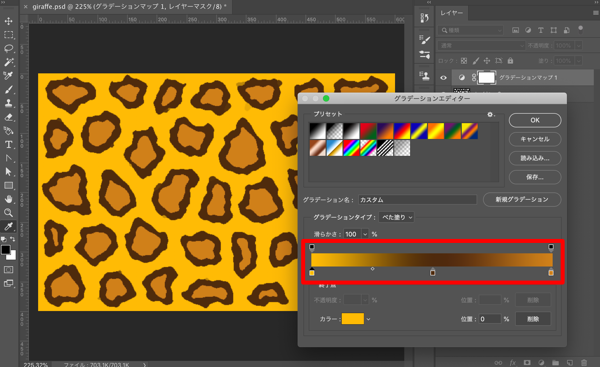600x367 pixels.
Task: Toggle layer filtering switch
Action: (580, 29)
